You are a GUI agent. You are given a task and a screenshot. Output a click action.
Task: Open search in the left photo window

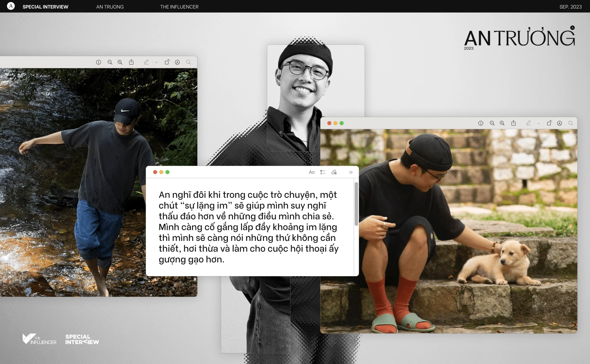(188, 62)
